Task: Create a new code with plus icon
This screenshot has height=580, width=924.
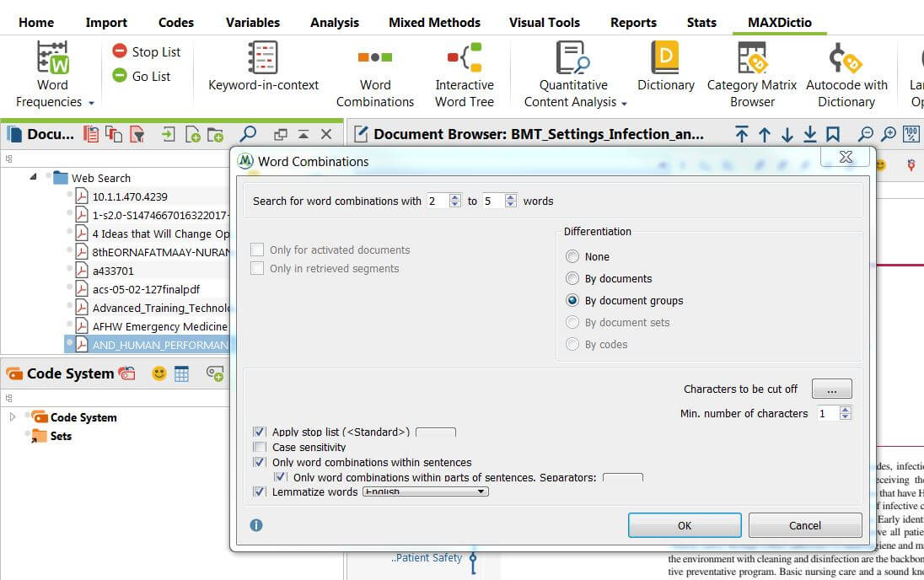Action: point(215,373)
